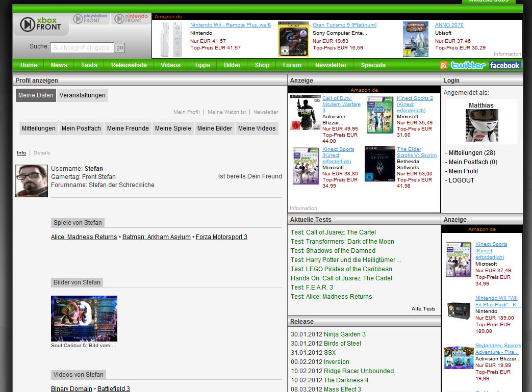Image resolution: width=532 pixels, height=392 pixels.
Task: Switch to Playstation Front site logo
Action: [x=90, y=19]
